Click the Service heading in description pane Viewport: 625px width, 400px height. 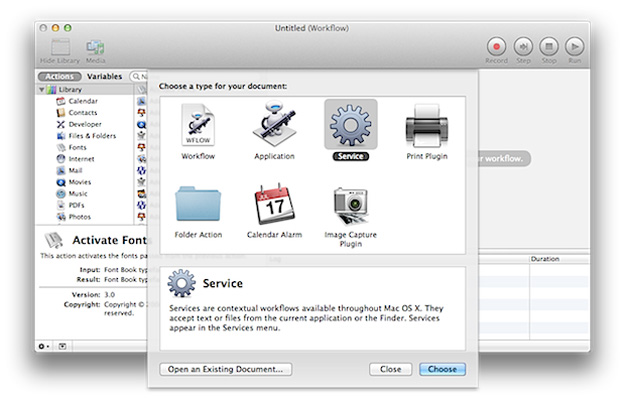coord(222,283)
